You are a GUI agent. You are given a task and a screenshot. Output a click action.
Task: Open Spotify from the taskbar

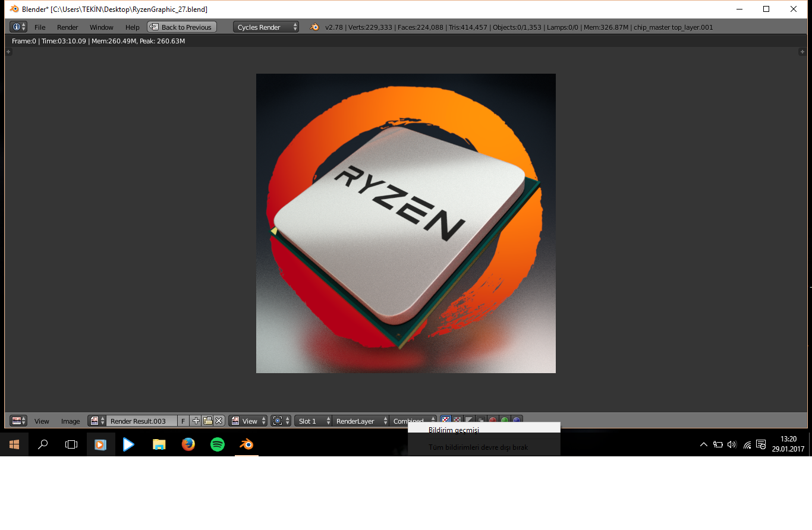(218, 444)
